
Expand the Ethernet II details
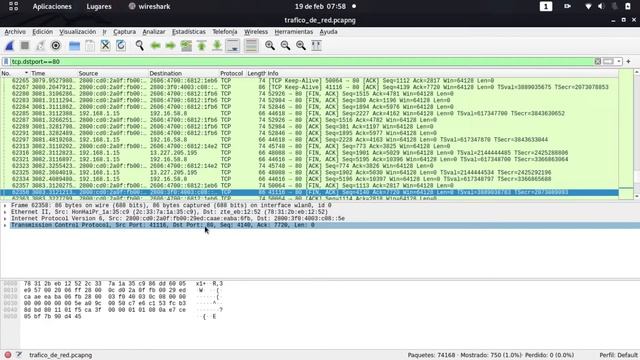[5, 212]
